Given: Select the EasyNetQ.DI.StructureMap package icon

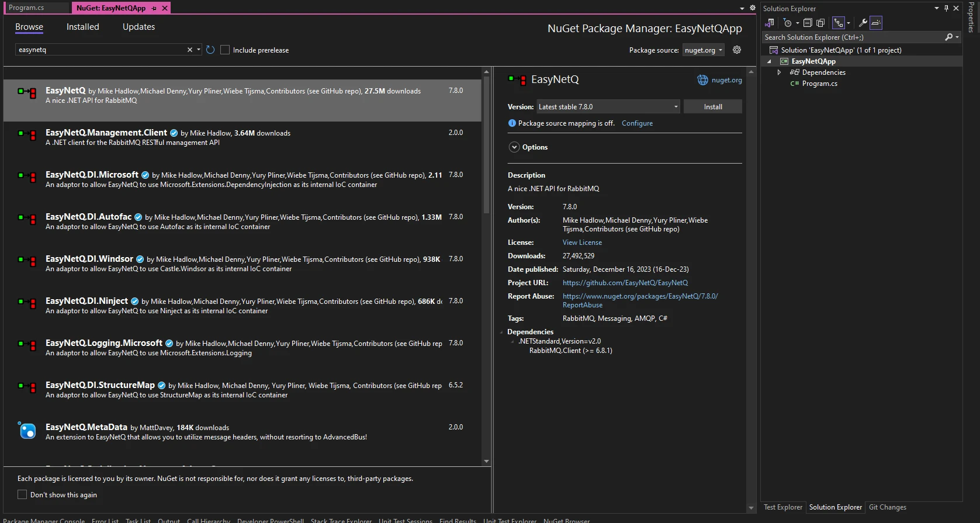Looking at the screenshot, I should coord(27,387).
